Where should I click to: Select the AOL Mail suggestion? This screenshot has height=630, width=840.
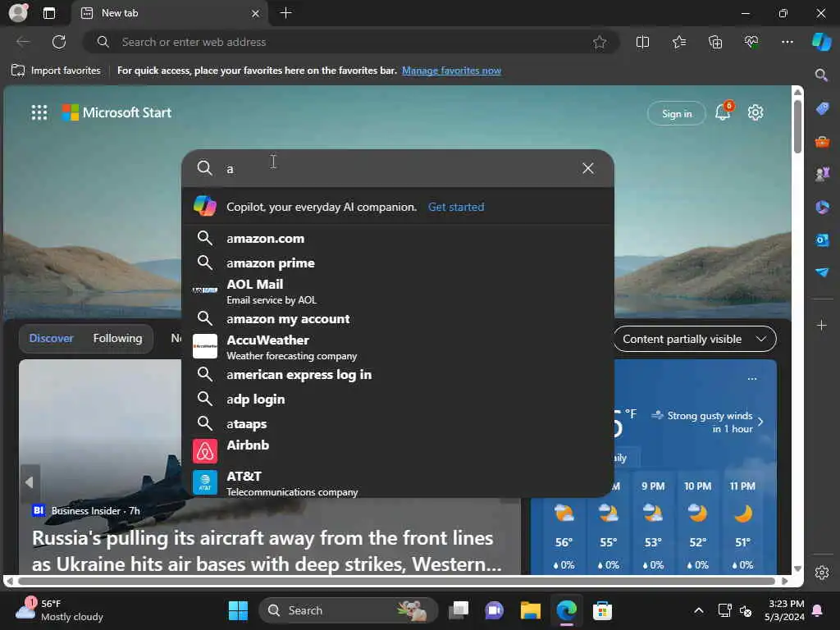click(x=398, y=291)
